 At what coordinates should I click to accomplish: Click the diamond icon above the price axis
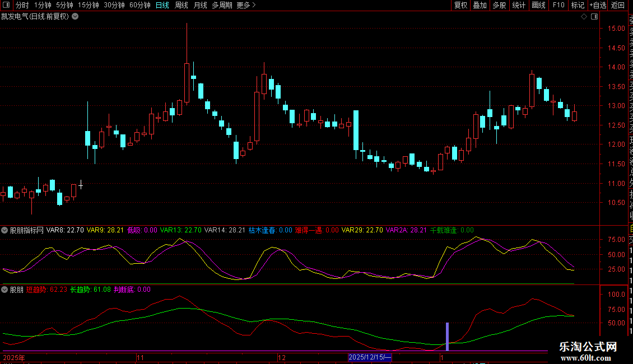(x=584, y=17)
